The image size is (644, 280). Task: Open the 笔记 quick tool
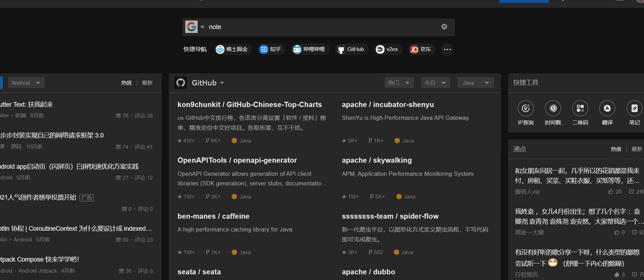coord(634,113)
